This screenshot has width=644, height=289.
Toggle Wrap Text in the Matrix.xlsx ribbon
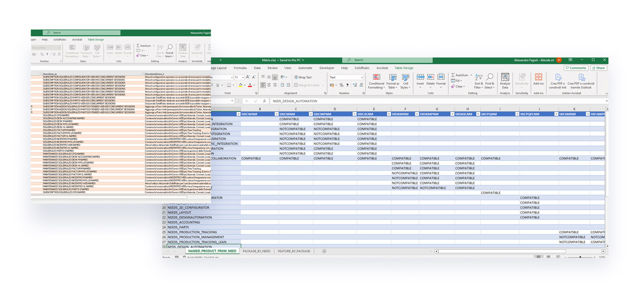303,77
